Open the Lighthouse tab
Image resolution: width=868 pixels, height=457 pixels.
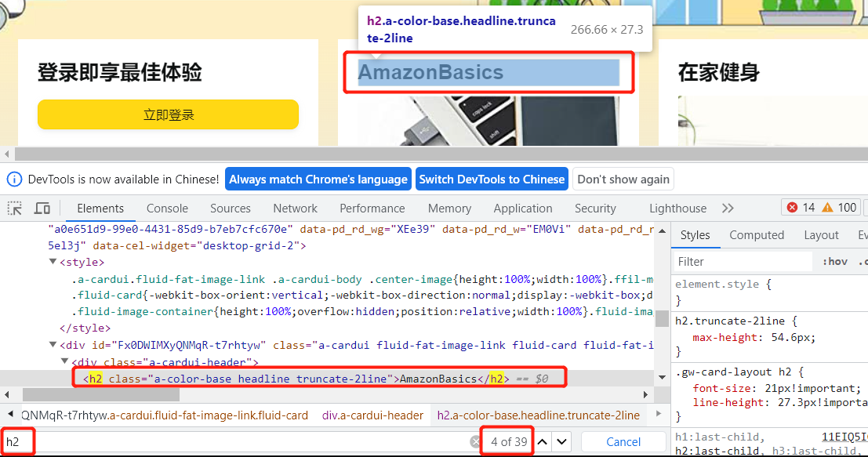677,209
